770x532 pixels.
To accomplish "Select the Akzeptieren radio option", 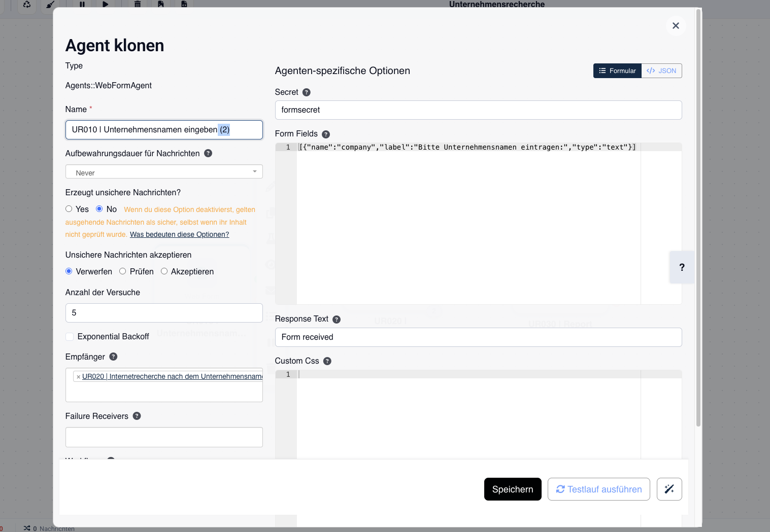I will (164, 271).
